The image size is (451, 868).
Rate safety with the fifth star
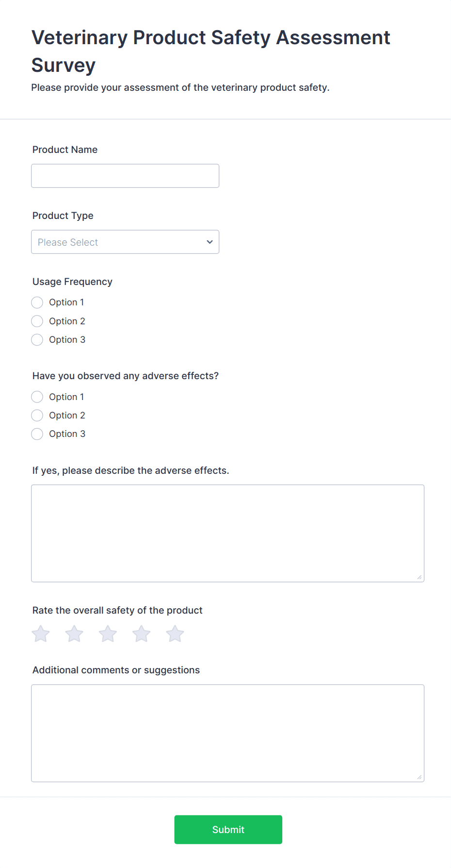pos(175,634)
